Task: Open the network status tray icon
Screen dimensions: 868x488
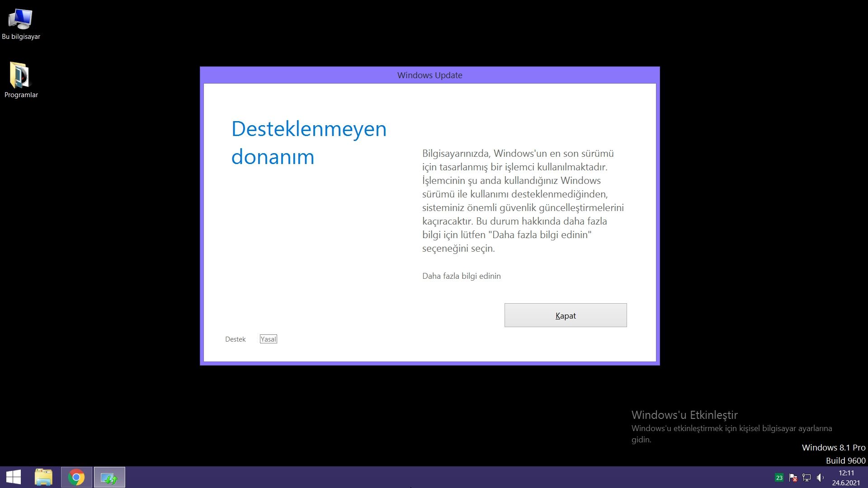Action: coord(807,478)
